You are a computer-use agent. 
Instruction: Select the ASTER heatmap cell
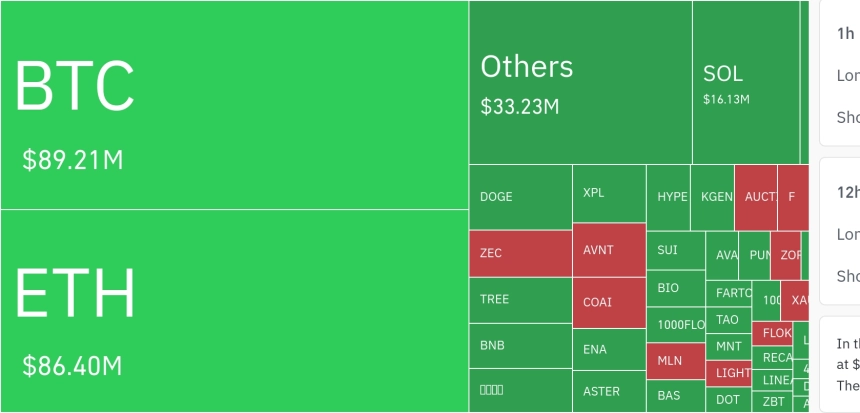[x=609, y=391]
